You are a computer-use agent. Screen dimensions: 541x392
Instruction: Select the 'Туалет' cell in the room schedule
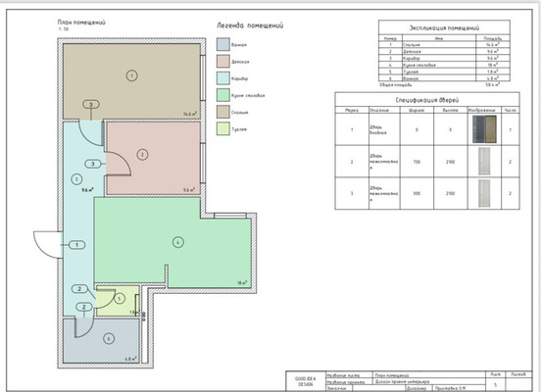click(439, 72)
